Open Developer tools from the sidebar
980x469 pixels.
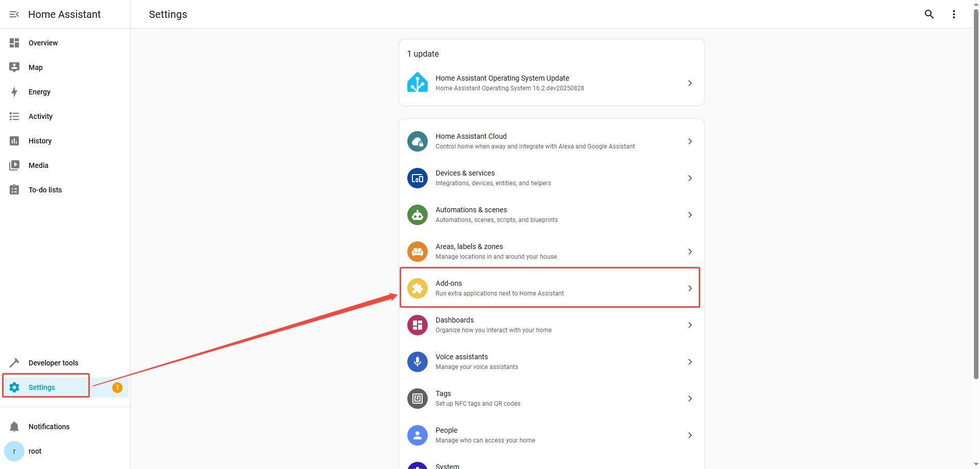pos(53,363)
